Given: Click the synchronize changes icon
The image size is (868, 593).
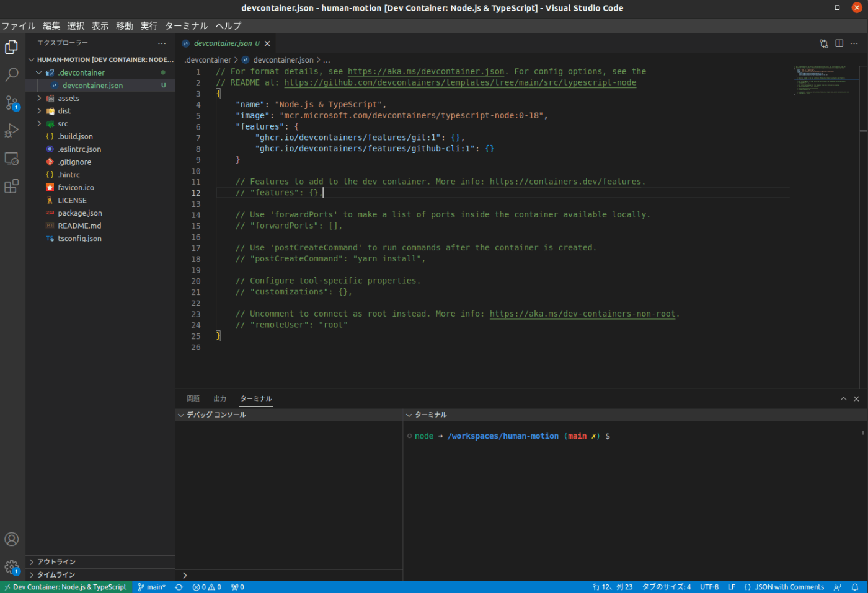Looking at the screenshot, I should coord(179,587).
